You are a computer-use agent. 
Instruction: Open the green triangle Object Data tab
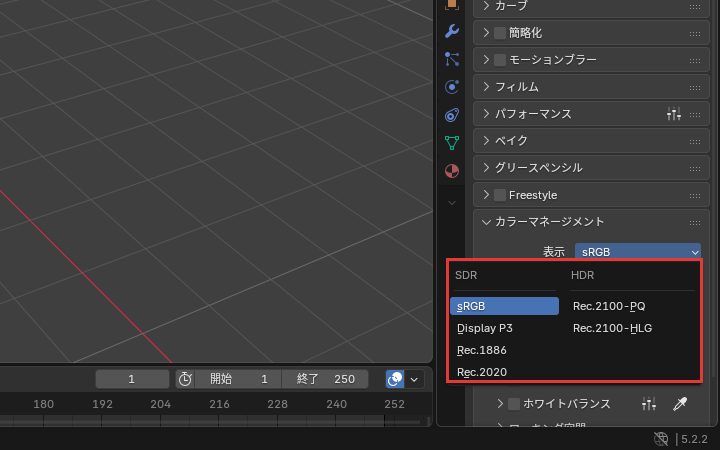click(x=452, y=143)
